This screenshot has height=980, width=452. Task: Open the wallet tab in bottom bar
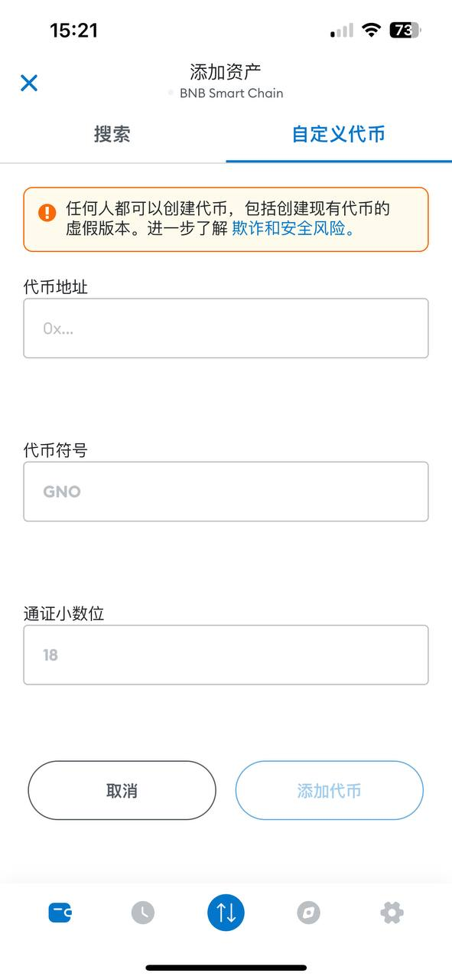[60, 912]
